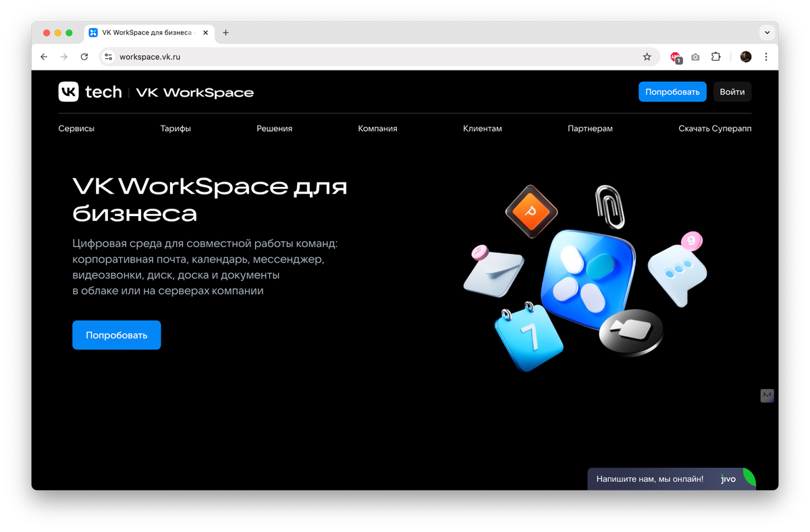This screenshot has width=810, height=532.
Task: Click the VK logo icon in header
Action: coord(69,92)
